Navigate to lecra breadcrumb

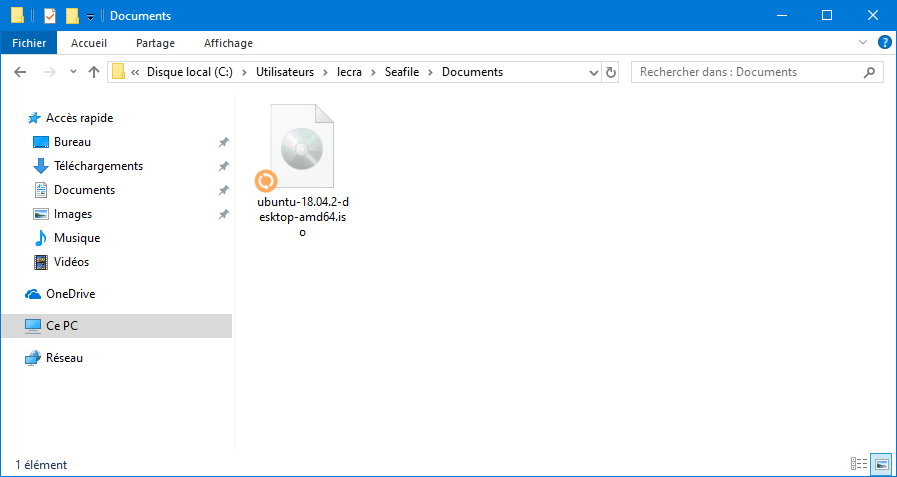(349, 72)
